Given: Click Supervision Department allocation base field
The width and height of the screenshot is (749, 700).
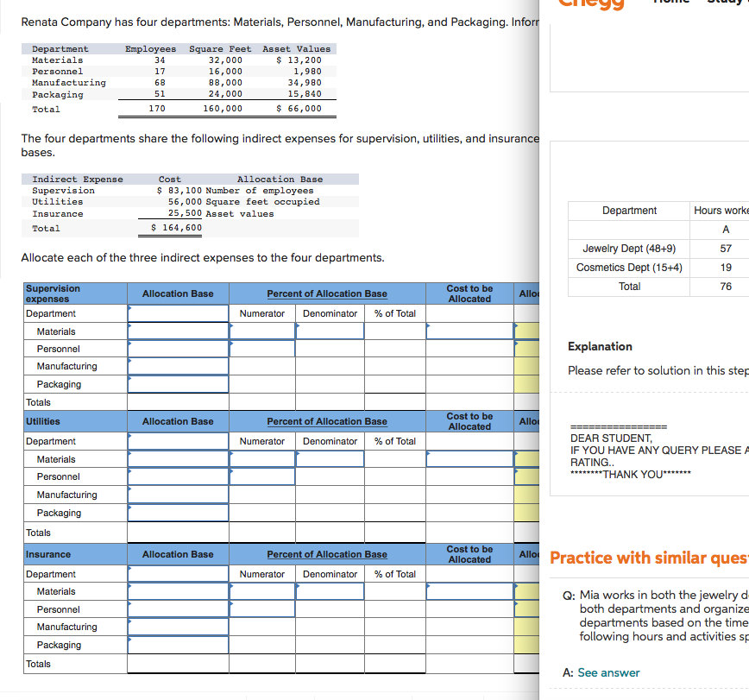Looking at the screenshot, I should pos(178,313).
